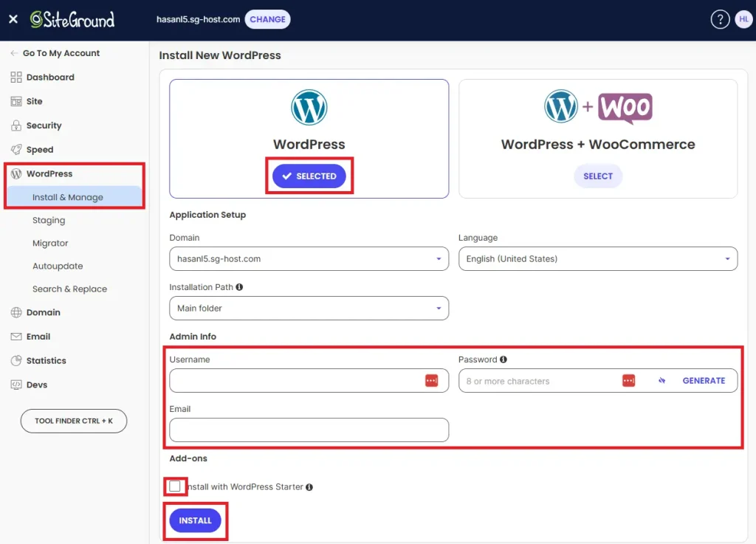
Task: Click the Installation Path info icon
Action: 239,287
